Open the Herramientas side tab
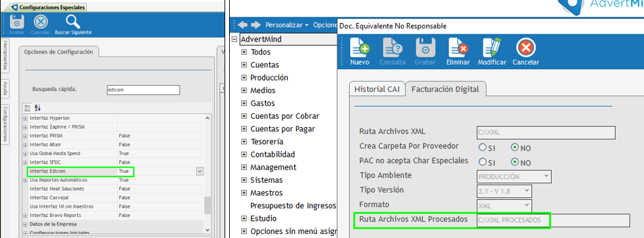This screenshot has height=238, width=644. pos(6,56)
